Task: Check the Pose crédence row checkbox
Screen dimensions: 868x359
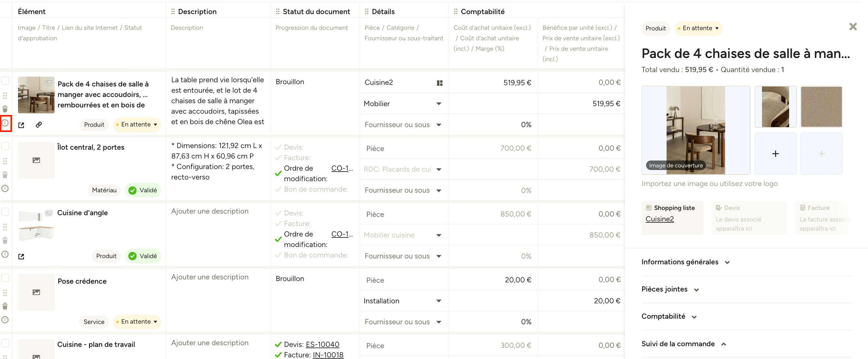Action: click(x=5, y=278)
